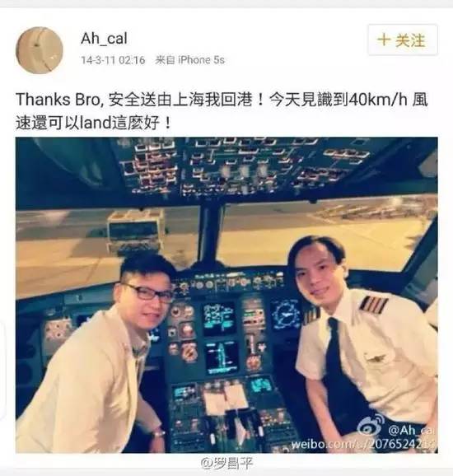The height and width of the screenshot is (476, 453).
Task: Click the glasses of the man in white jacket
Action: click(148, 292)
